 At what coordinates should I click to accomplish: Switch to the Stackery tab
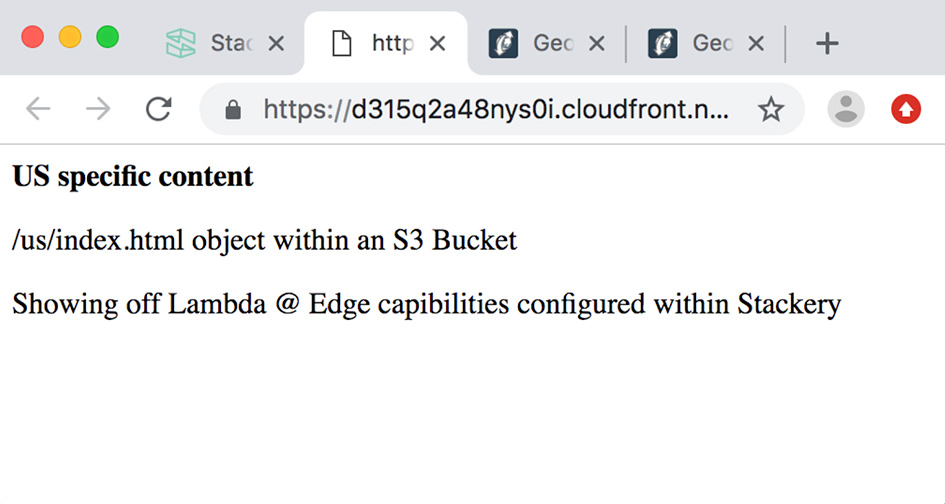click(210, 43)
